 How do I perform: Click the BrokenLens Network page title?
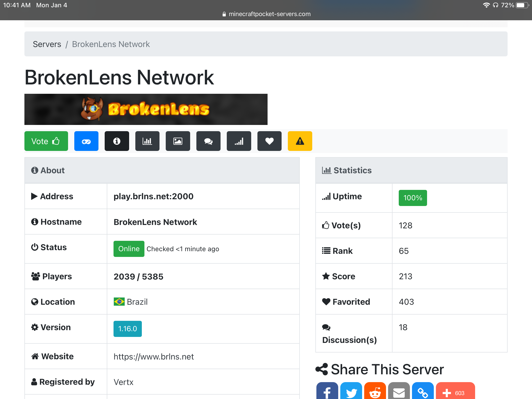pos(119,77)
